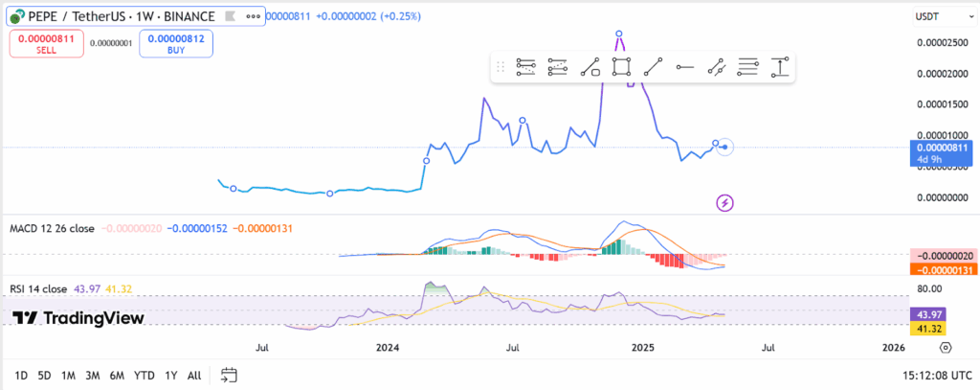Click the 2026 date axis label
The width and height of the screenshot is (980, 390).
tap(894, 348)
